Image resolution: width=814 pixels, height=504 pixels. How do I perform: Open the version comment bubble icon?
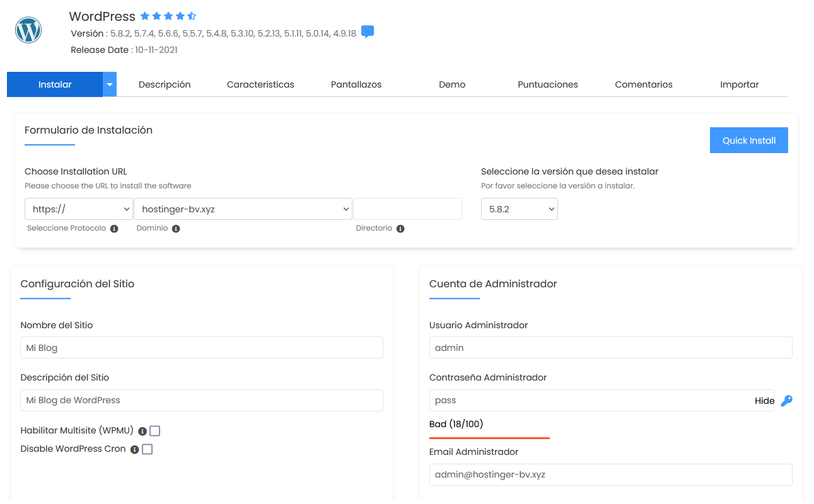(x=367, y=31)
